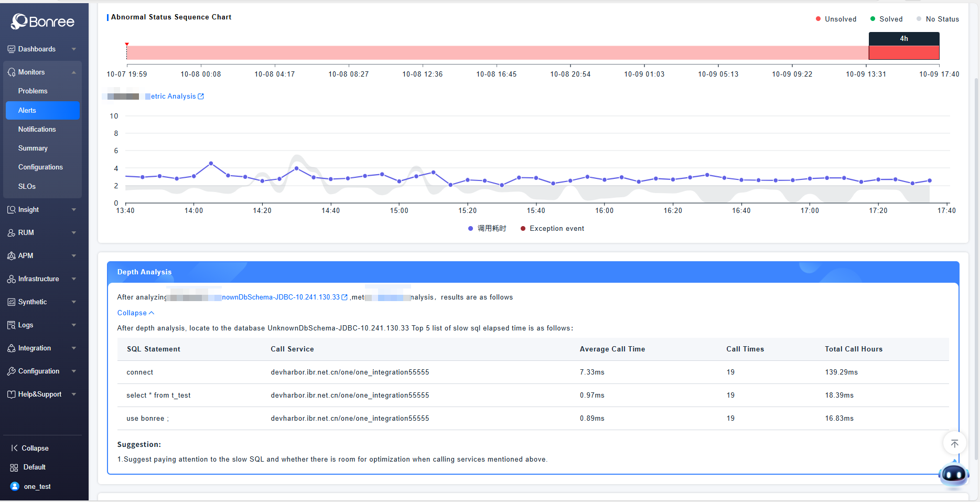Click the back-to-top arrow button
The height and width of the screenshot is (502, 980).
[954, 444]
